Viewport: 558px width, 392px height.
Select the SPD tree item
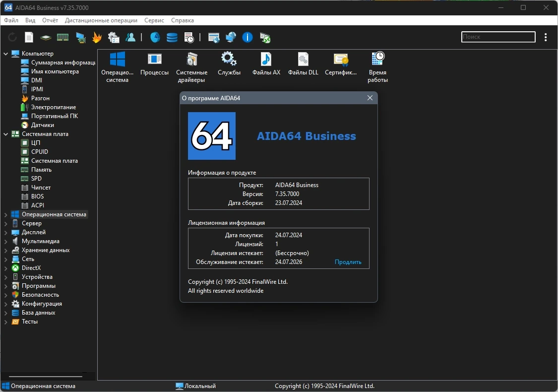pos(32,179)
